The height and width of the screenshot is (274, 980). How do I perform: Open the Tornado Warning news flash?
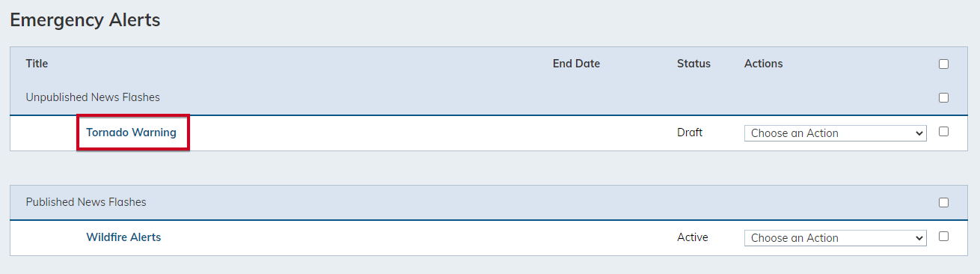click(131, 133)
